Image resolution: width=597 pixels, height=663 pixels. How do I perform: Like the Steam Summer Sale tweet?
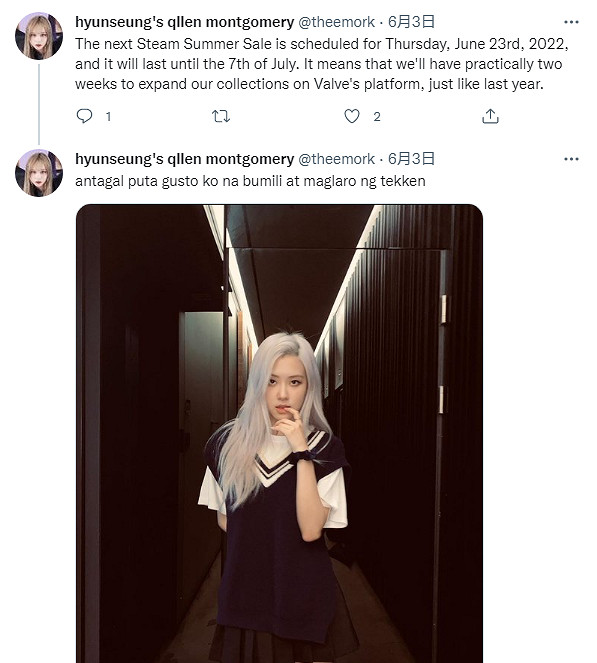pos(352,116)
